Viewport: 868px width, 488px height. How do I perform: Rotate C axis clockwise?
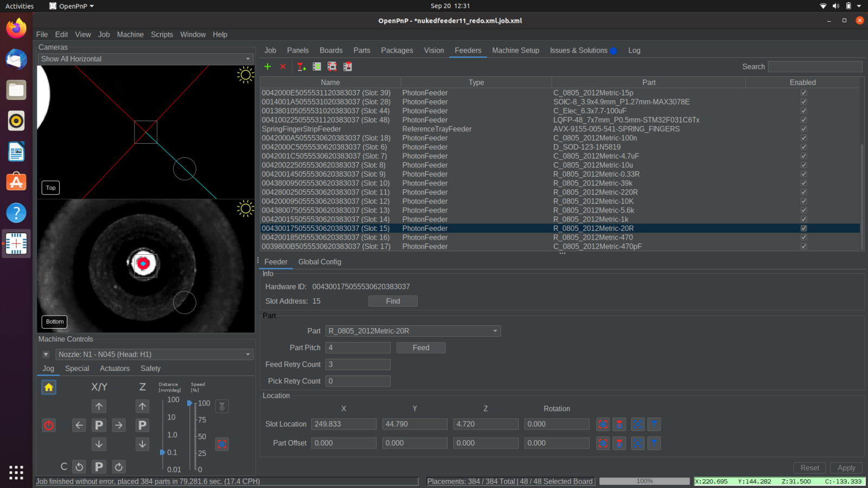coord(119,466)
